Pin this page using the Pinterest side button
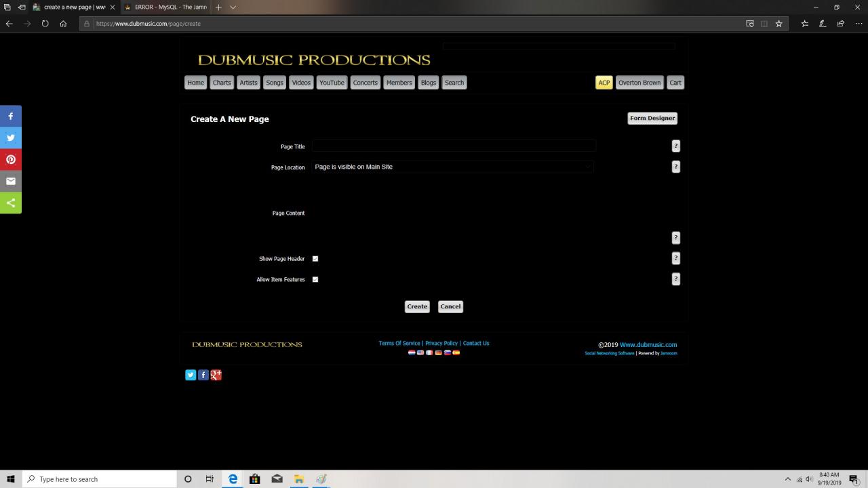This screenshot has height=488, width=868. pos(11,159)
